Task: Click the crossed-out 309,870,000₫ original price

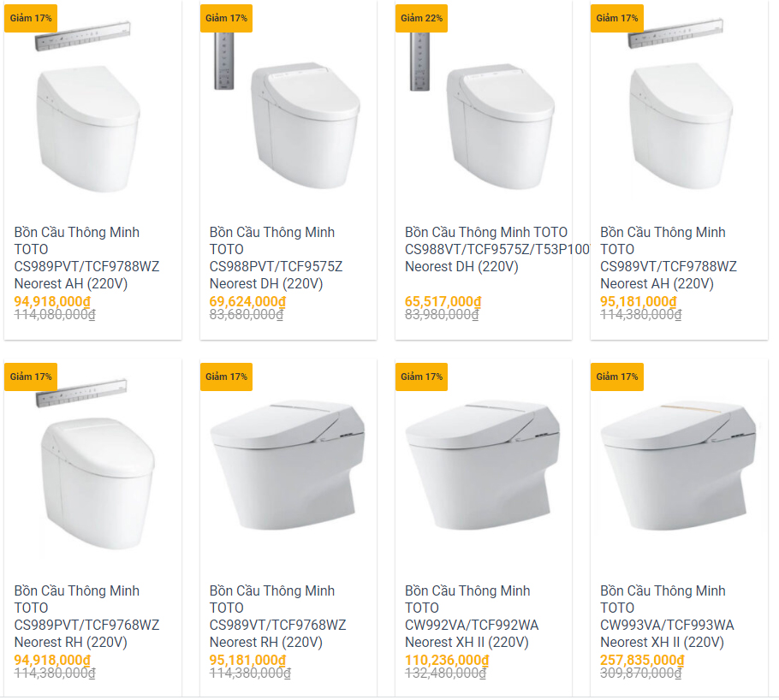Action: [640, 673]
